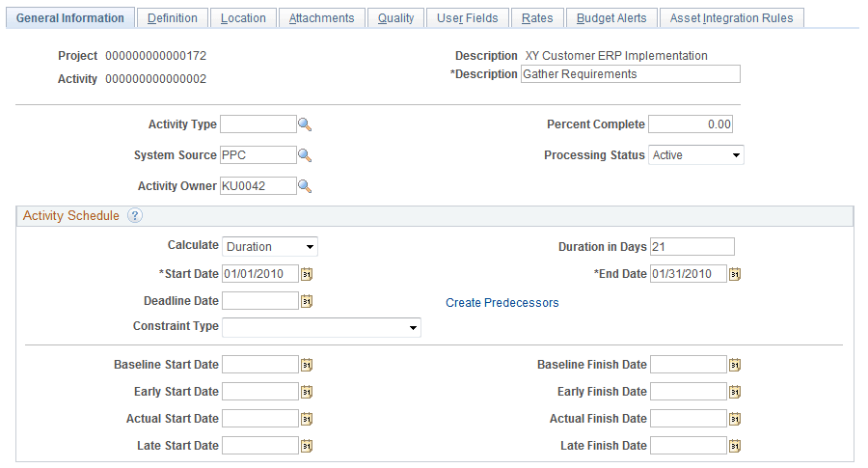Expand the Processing Status dropdown
Screen dimensions: 868x468
(696, 155)
